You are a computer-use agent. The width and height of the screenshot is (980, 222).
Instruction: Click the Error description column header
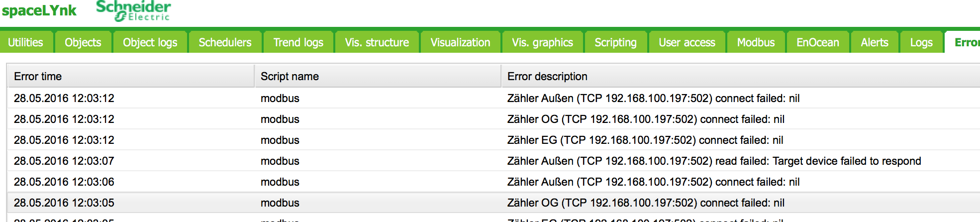547,76
